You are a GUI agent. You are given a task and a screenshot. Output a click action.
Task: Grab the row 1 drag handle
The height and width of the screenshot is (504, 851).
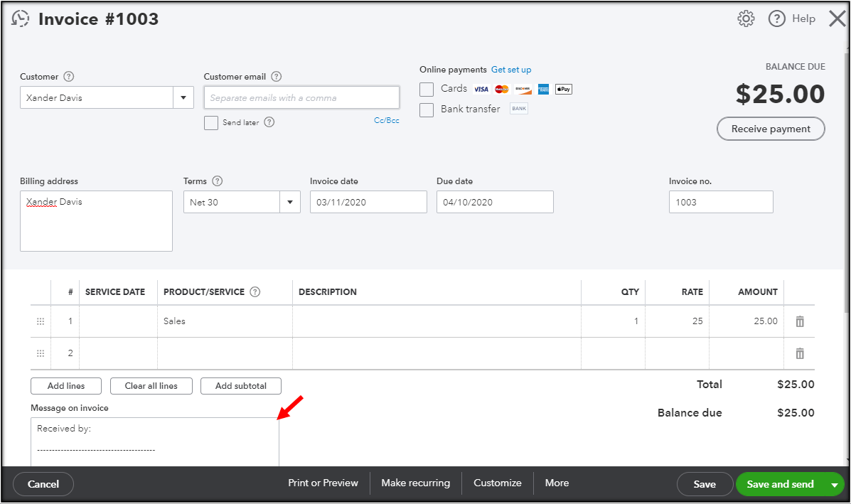click(x=40, y=321)
